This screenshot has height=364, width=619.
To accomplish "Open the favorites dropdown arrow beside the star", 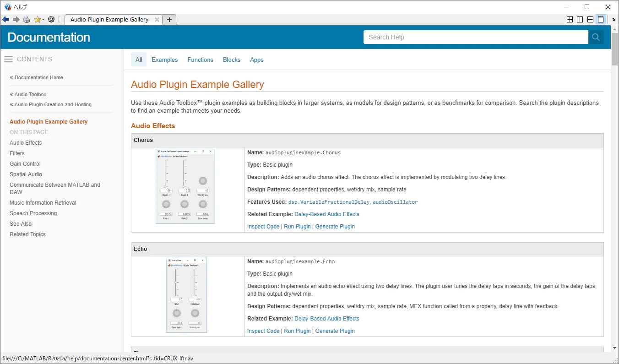I will click(x=43, y=20).
